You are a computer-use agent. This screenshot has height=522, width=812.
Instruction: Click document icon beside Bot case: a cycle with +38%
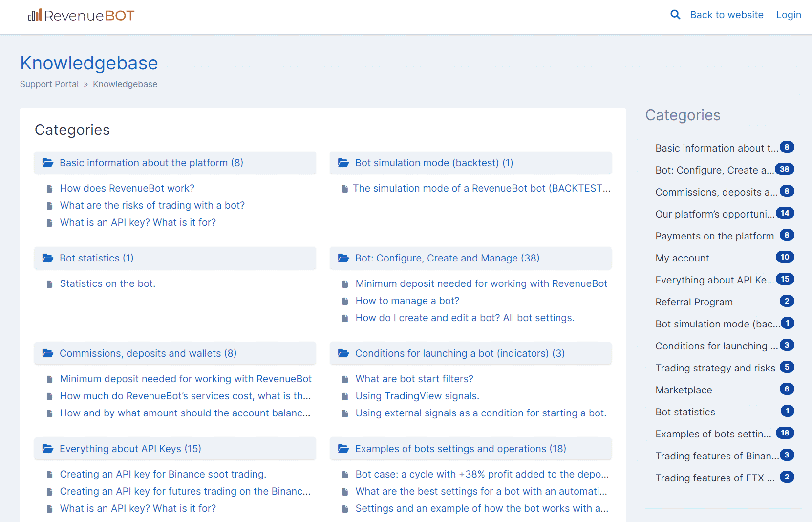click(x=345, y=475)
